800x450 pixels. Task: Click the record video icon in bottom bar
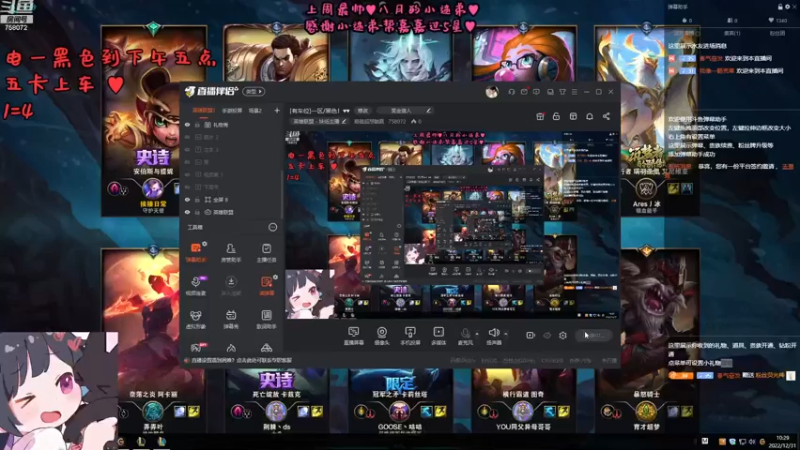click(531, 335)
